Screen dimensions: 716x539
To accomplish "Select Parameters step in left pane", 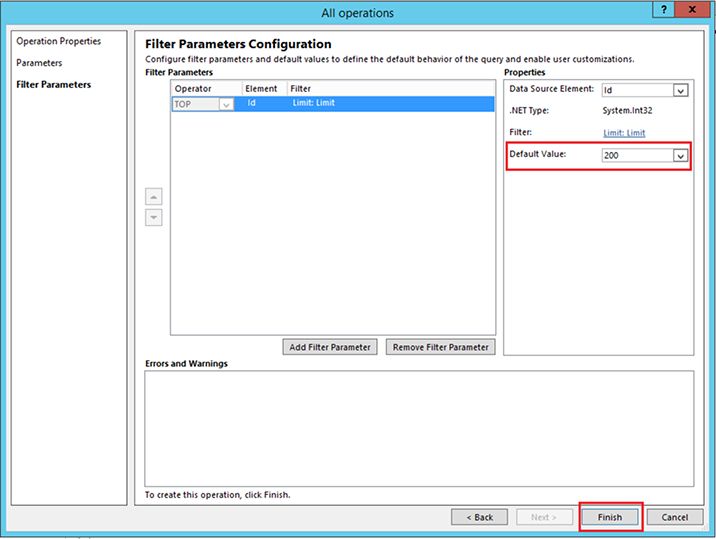I will [x=39, y=63].
